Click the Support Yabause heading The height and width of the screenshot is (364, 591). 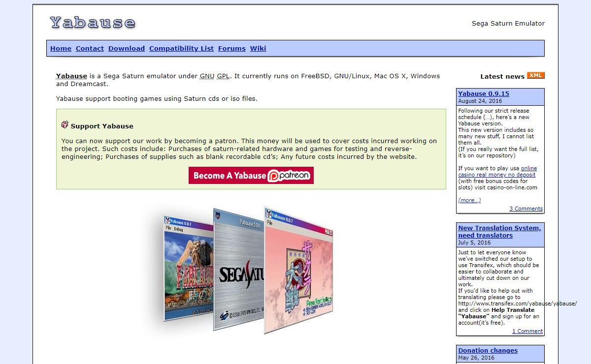point(102,126)
